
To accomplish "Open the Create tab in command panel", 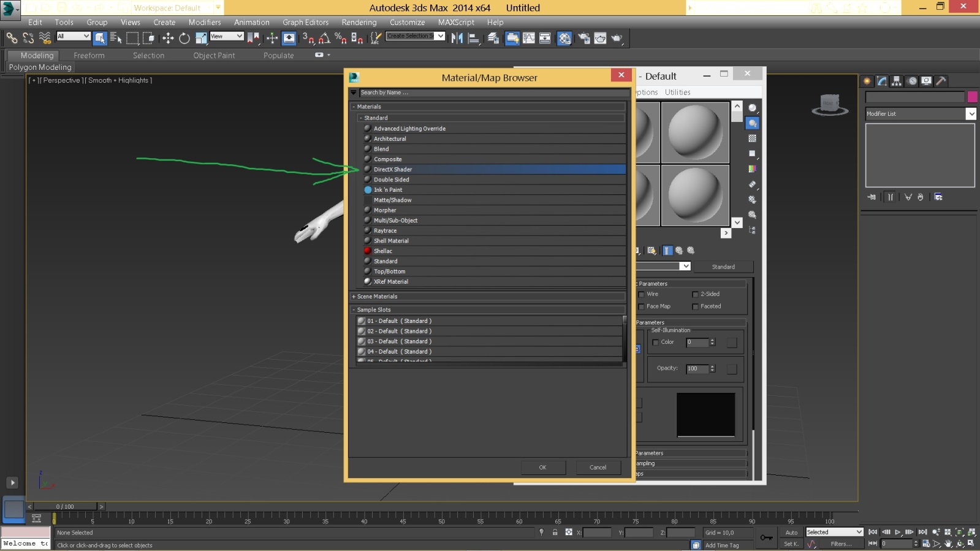I will click(867, 81).
